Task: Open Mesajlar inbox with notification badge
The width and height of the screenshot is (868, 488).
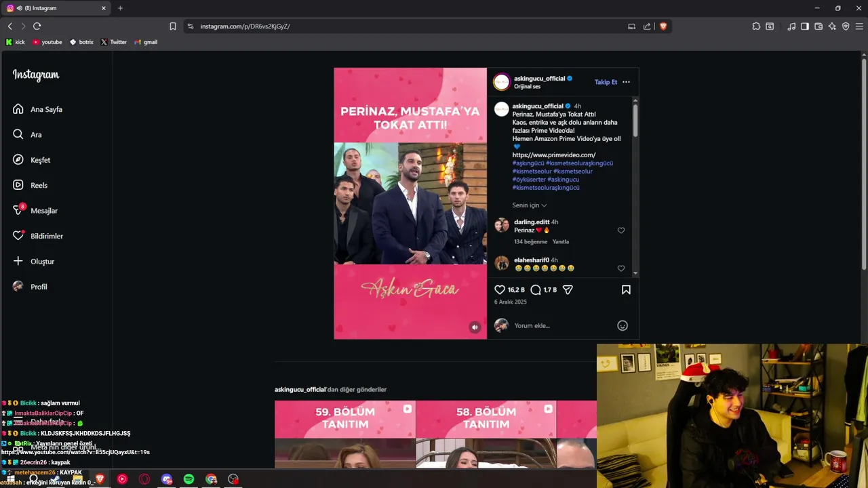Action: (35, 210)
